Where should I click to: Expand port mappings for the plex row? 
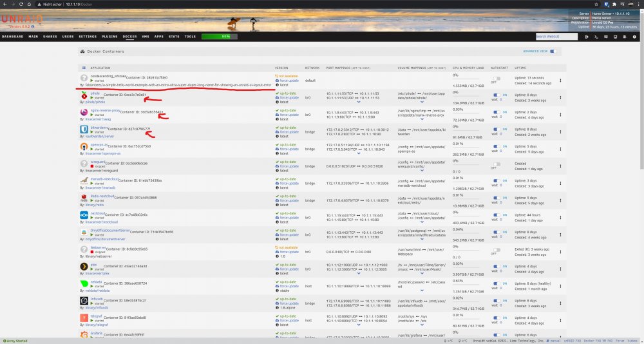click(359, 273)
